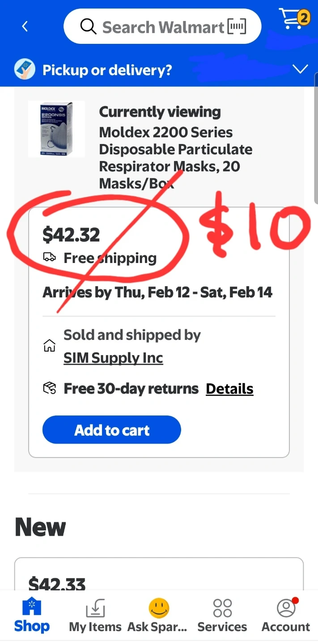
Task: View the free returns Details link
Action: [229, 389]
